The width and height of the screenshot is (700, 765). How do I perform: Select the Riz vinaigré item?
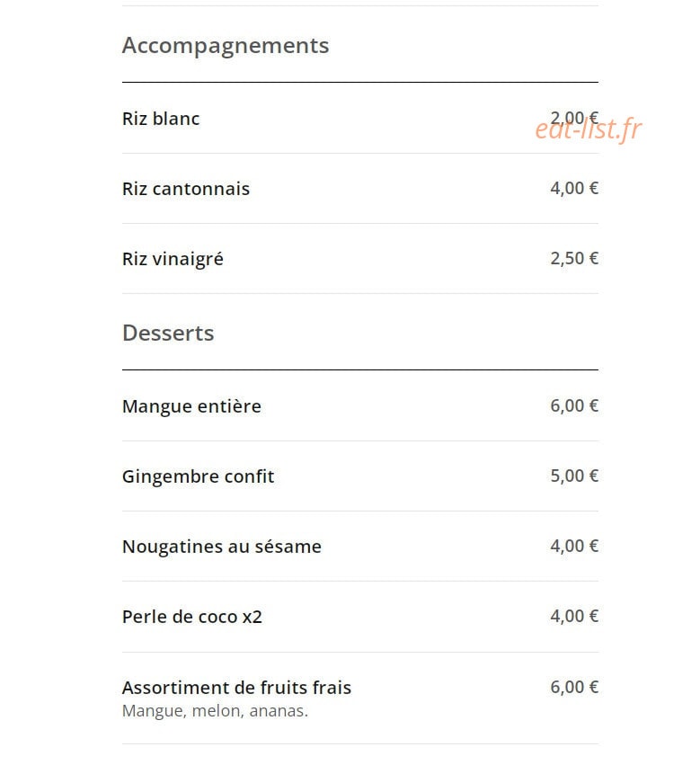click(x=360, y=259)
